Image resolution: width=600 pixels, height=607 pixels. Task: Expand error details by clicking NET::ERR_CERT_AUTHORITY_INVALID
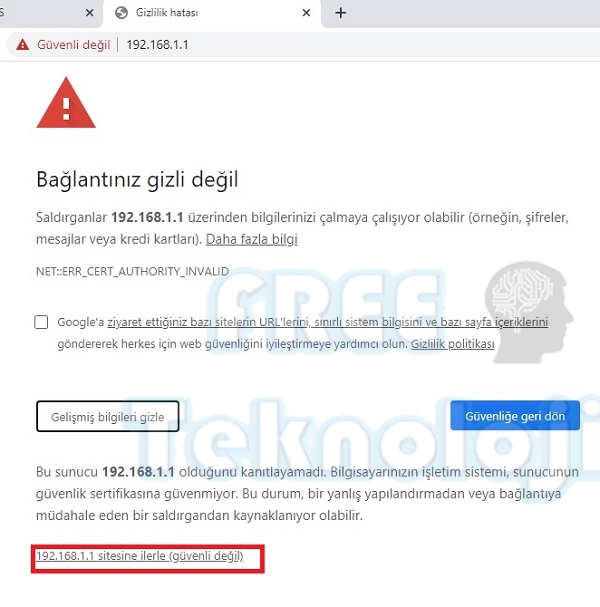point(132,271)
